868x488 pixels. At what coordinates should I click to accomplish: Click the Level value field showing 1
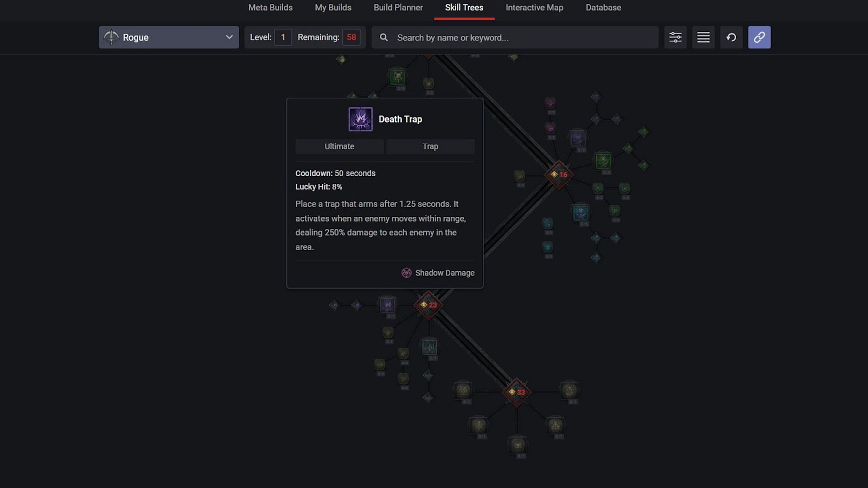point(283,37)
